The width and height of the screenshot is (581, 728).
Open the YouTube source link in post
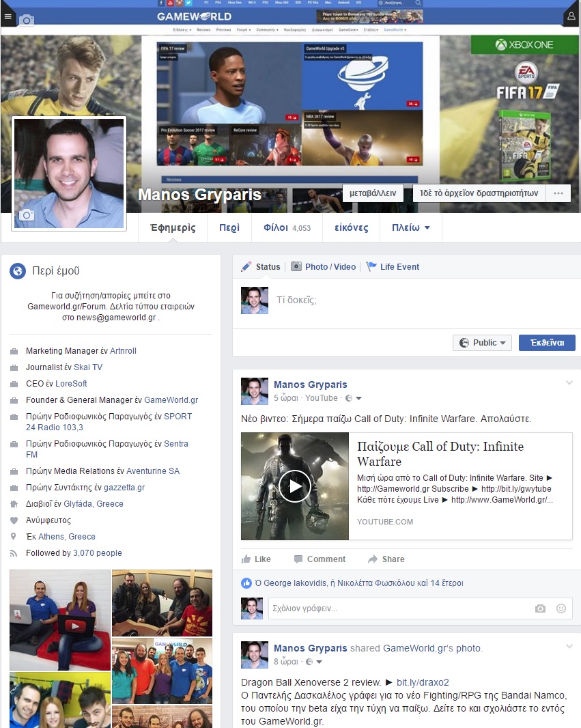pos(322,398)
